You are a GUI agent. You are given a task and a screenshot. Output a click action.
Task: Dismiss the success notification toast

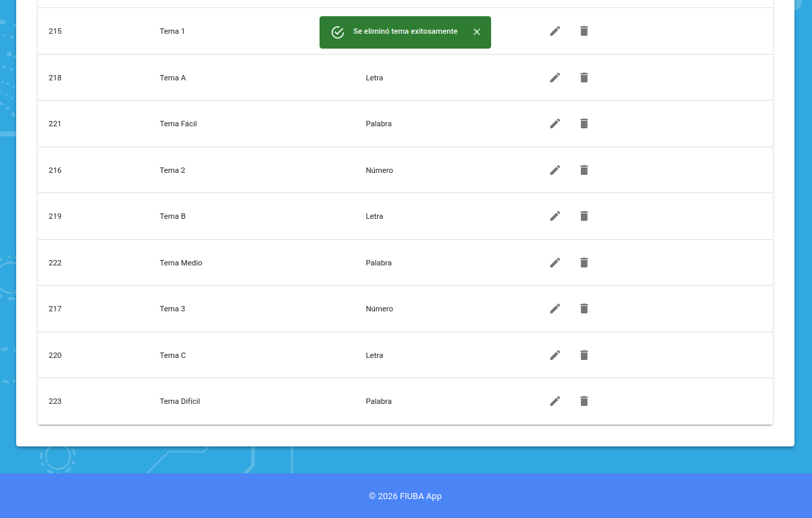tap(477, 32)
